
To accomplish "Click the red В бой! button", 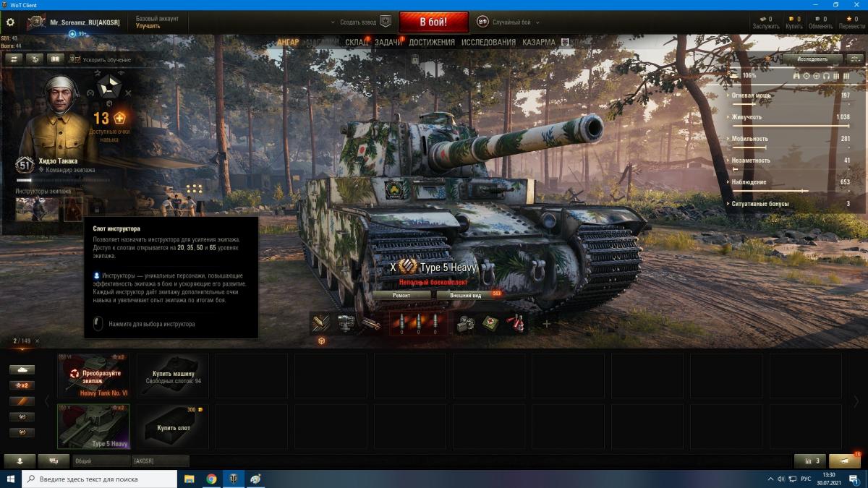I will [433, 22].
